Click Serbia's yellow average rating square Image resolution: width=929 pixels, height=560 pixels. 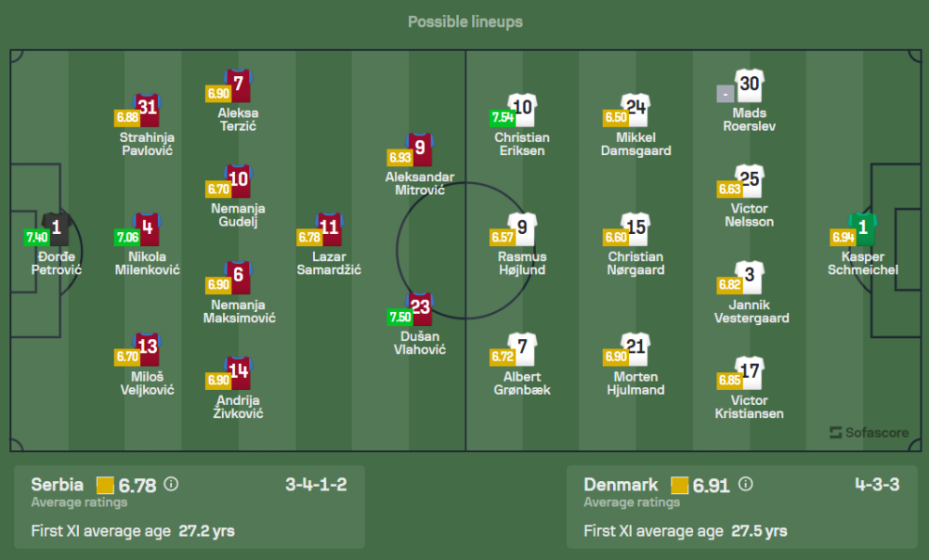105,485
